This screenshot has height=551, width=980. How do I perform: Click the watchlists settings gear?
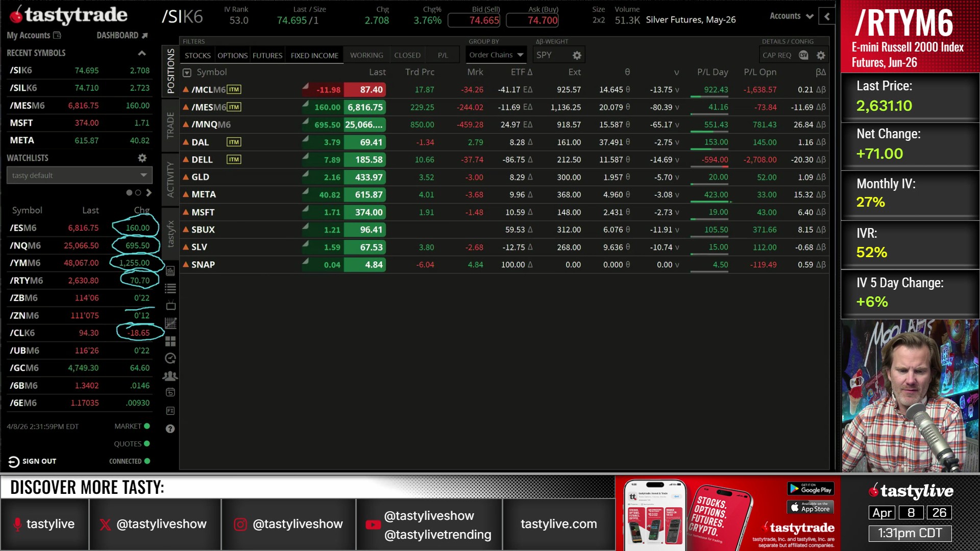142,158
